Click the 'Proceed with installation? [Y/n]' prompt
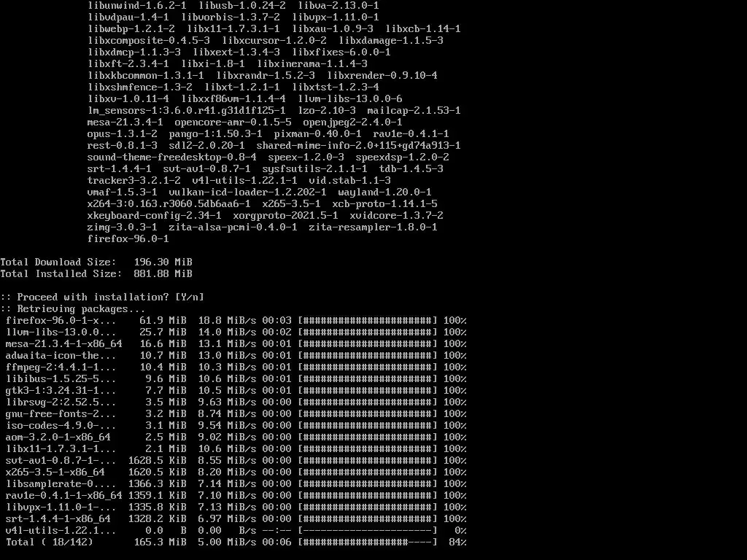Image resolution: width=747 pixels, height=560 pixels. pos(102,297)
